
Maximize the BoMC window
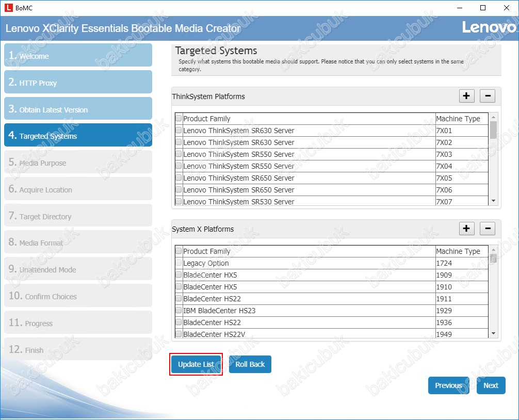pyautogui.click(x=483, y=8)
